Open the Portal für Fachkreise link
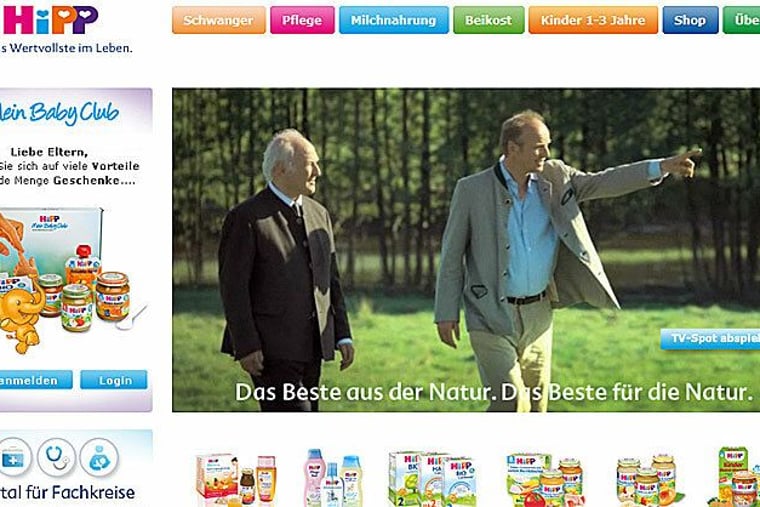760x507 pixels. (67, 492)
